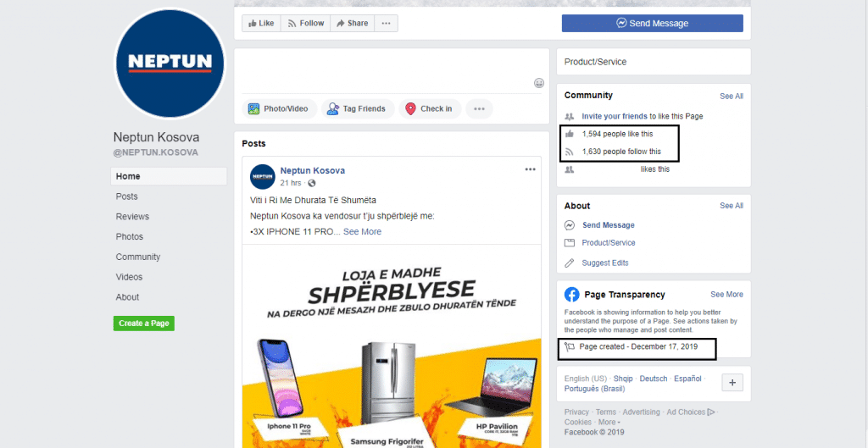Open the giveaway post image
This screenshot has width=868, height=448.
click(x=392, y=346)
